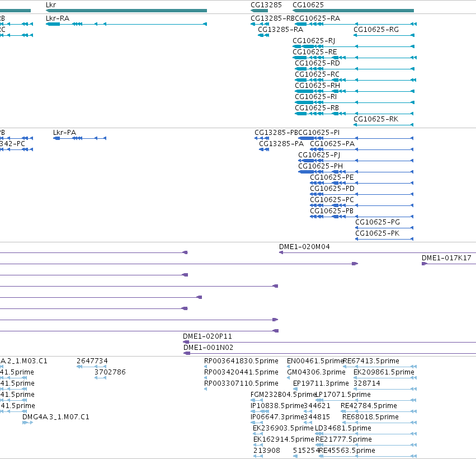The height and width of the screenshot is (459, 476).
Task: Click the DMG4A3_1.M07.C1 feature label
Action: (56, 417)
